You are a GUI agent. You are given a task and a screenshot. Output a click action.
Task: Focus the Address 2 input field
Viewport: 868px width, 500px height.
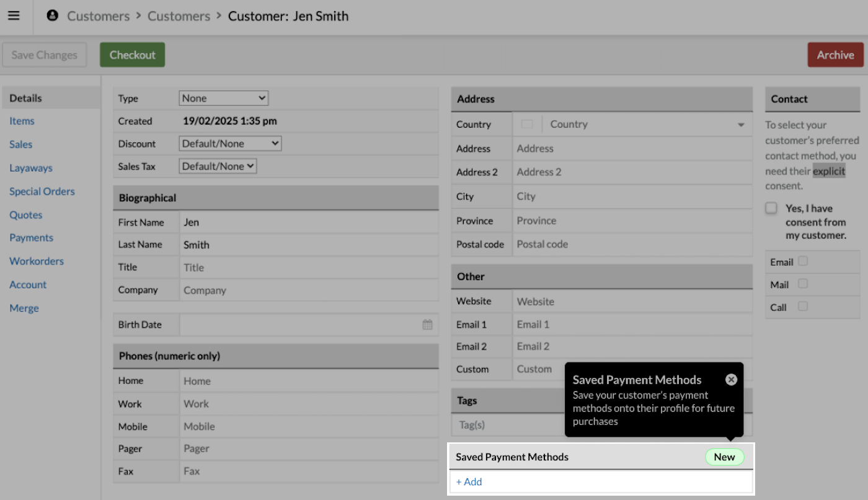(632, 172)
